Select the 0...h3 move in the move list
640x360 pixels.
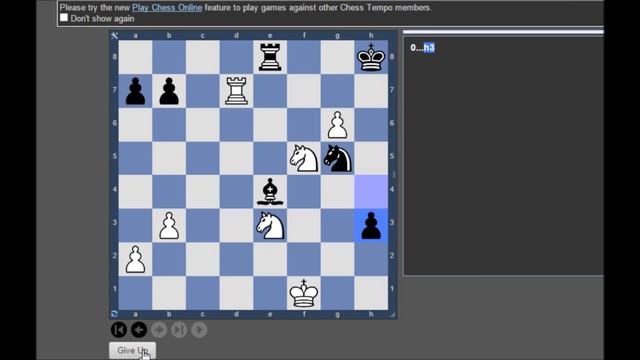(422, 48)
